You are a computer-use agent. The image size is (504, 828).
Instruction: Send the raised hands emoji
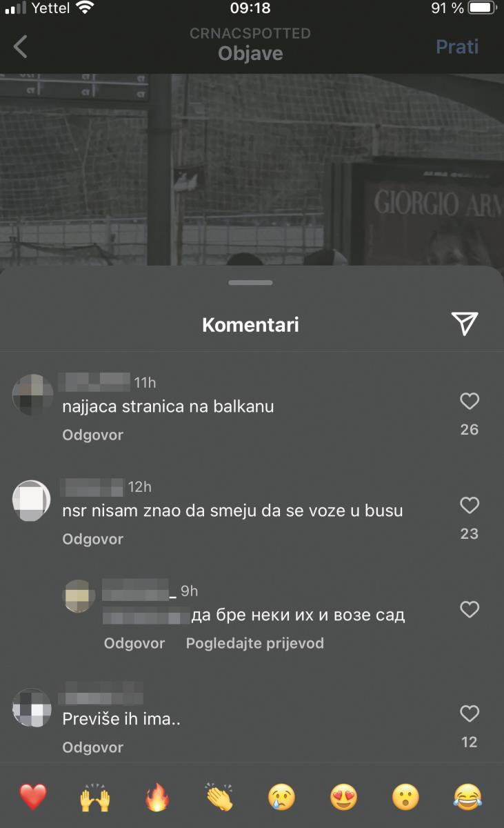95,797
